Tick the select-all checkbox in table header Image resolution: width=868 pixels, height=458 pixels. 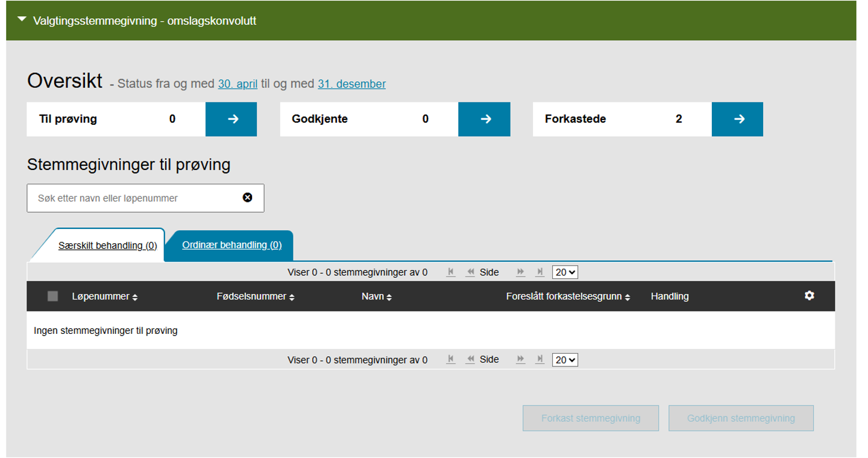[x=53, y=296]
